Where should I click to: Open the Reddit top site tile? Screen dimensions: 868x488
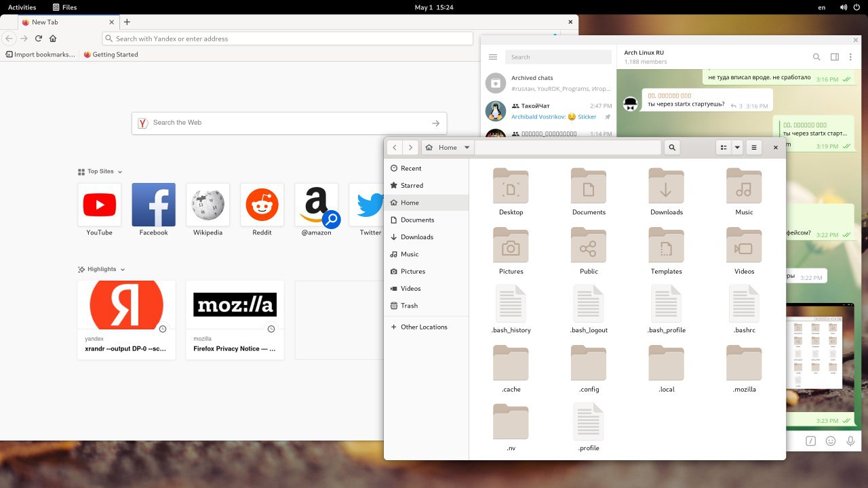(x=262, y=205)
